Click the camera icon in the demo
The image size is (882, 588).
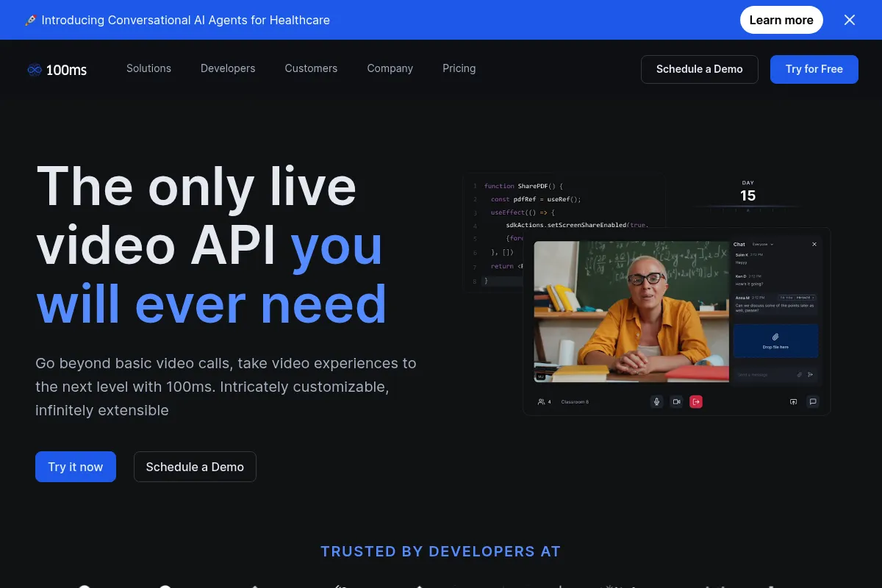(x=676, y=401)
